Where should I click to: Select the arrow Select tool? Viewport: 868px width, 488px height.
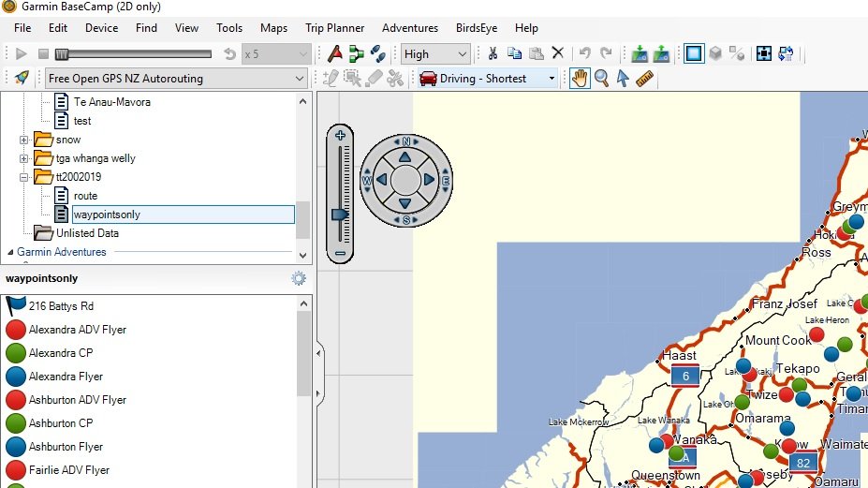[623, 78]
